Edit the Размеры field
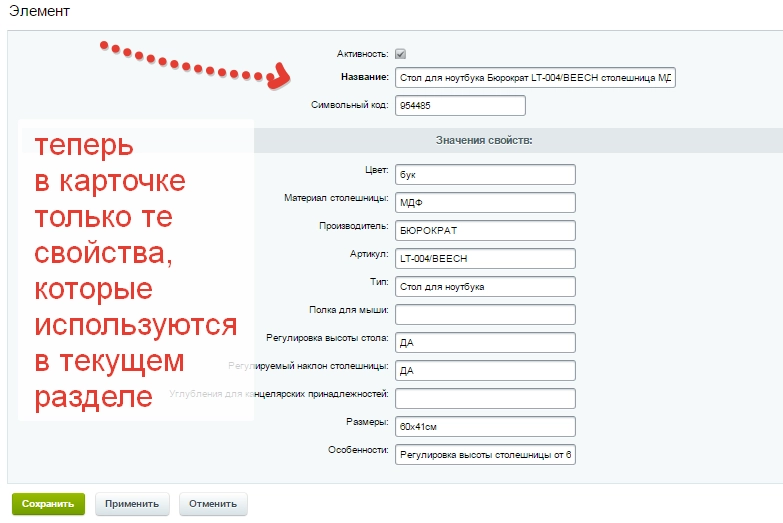 [x=485, y=427]
